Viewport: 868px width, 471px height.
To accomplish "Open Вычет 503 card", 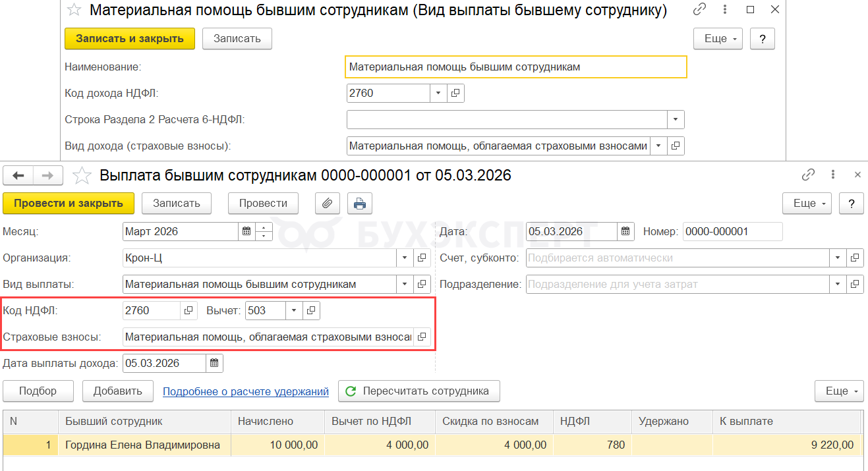I will tap(312, 310).
